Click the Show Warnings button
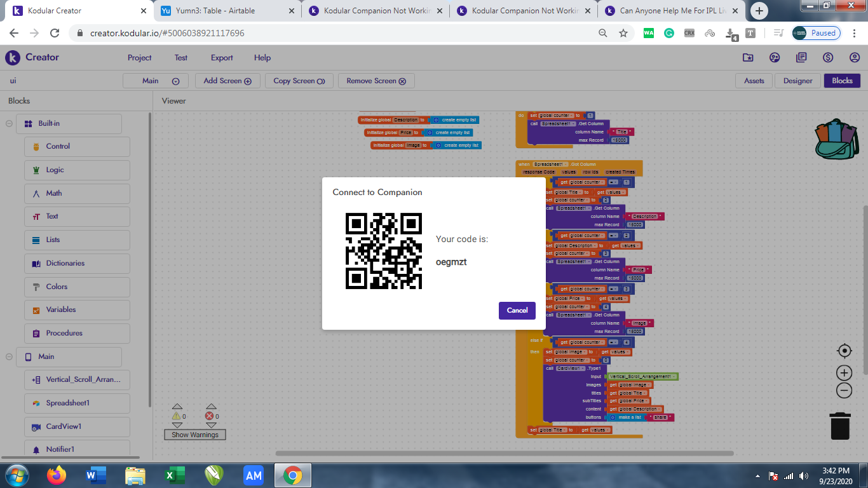 click(195, 435)
